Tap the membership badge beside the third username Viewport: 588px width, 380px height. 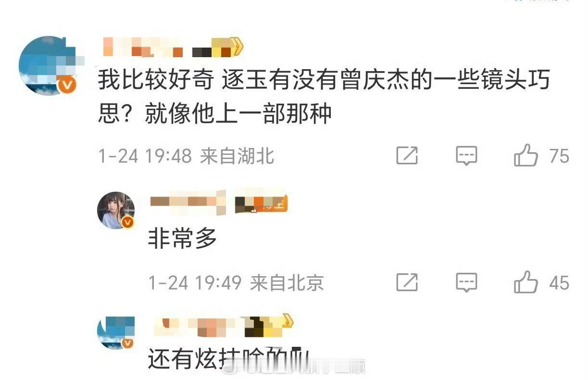click(268, 328)
